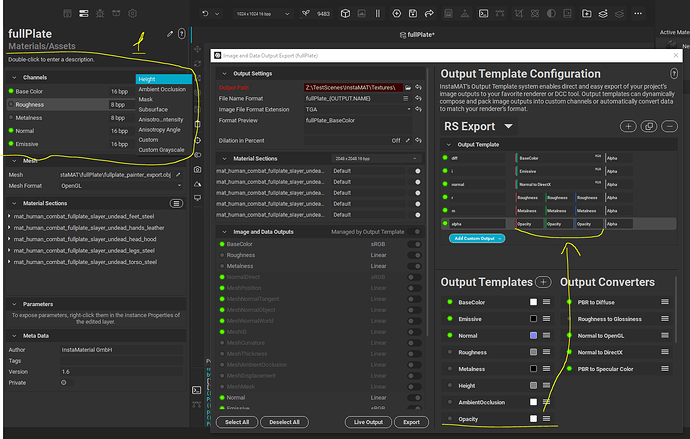The width and height of the screenshot is (690, 439).
Task: Click the plus icon beside RS Export
Action: click(628, 127)
